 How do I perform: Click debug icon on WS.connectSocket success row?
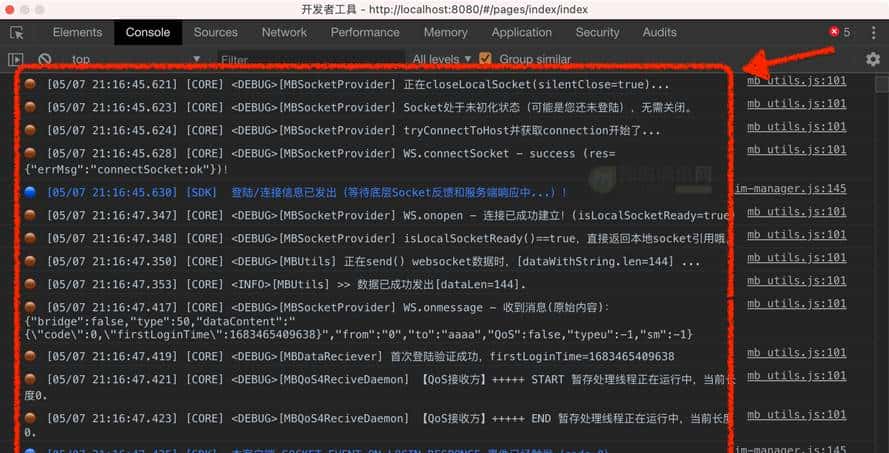[x=30, y=153]
